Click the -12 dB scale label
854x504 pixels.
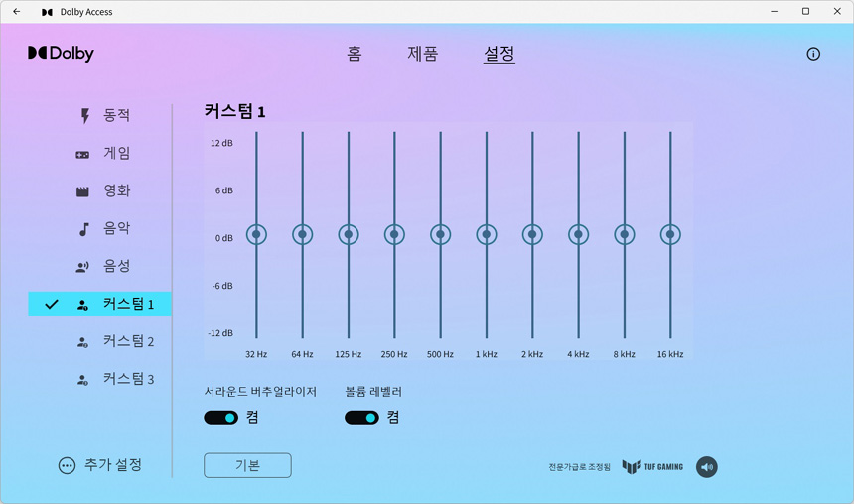(x=220, y=333)
